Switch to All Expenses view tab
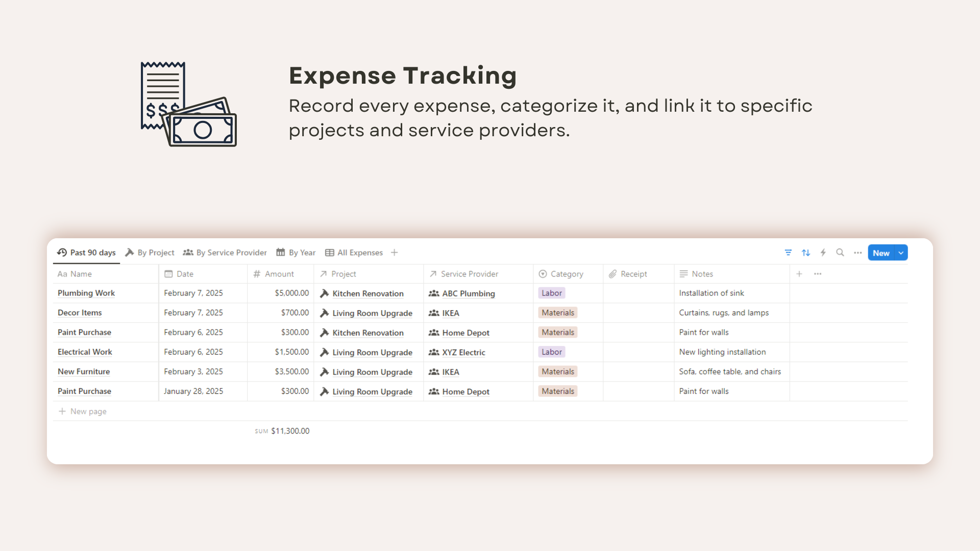 click(x=354, y=253)
